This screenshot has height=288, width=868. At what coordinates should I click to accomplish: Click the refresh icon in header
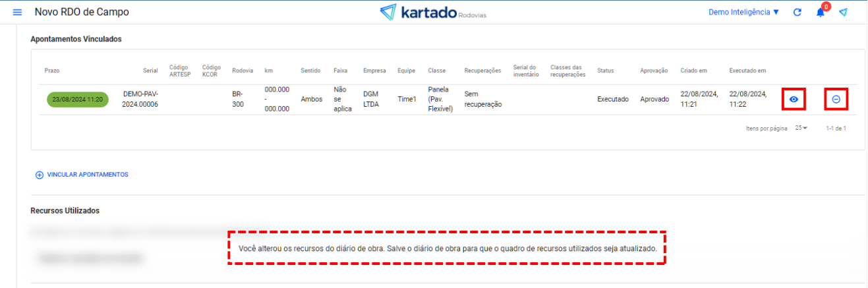[x=797, y=13]
